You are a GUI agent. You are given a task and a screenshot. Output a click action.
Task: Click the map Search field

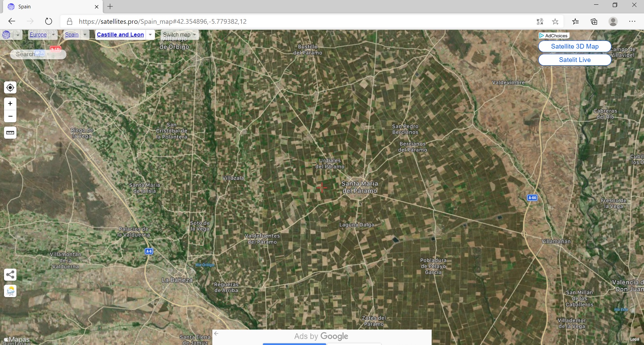pos(38,54)
